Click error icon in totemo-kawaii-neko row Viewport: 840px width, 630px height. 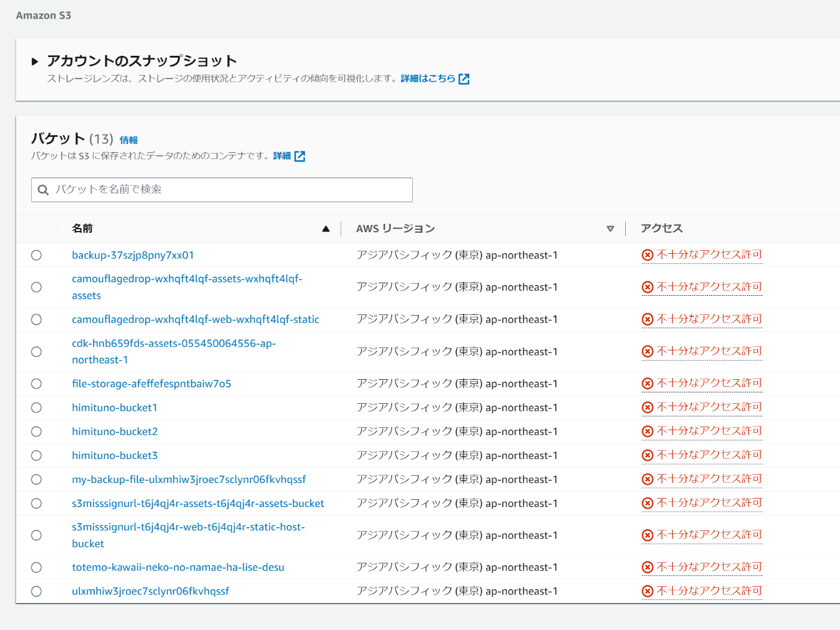(x=647, y=567)
